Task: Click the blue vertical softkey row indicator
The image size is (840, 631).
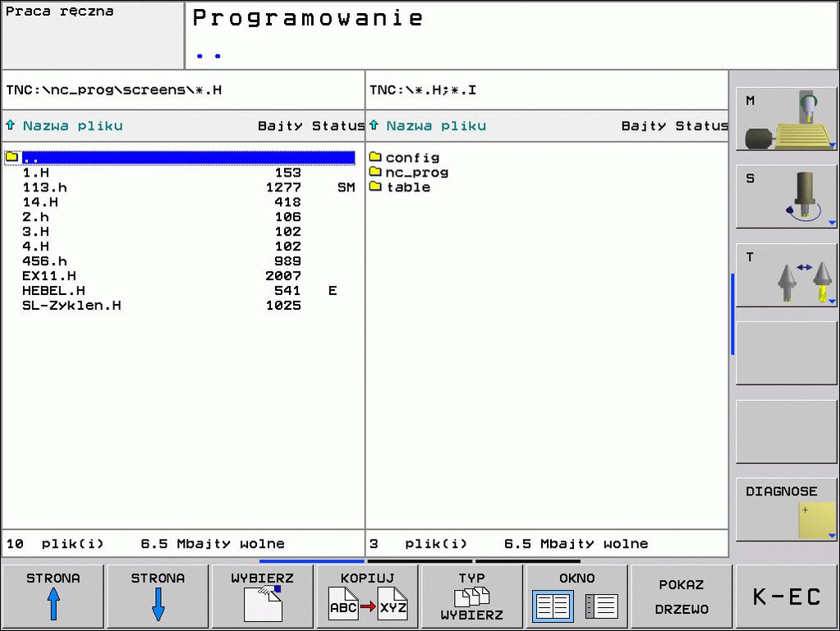Action: click(x=732, y=314)
